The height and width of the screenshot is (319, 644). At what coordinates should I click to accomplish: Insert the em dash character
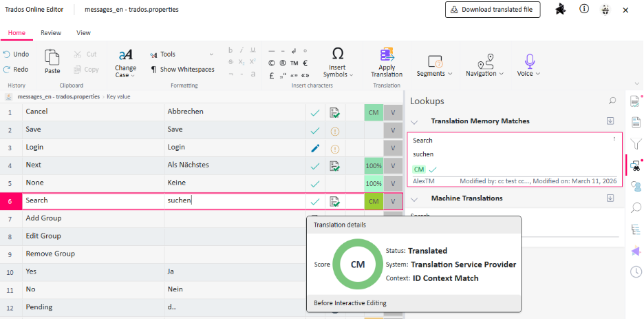coord(272,51)
